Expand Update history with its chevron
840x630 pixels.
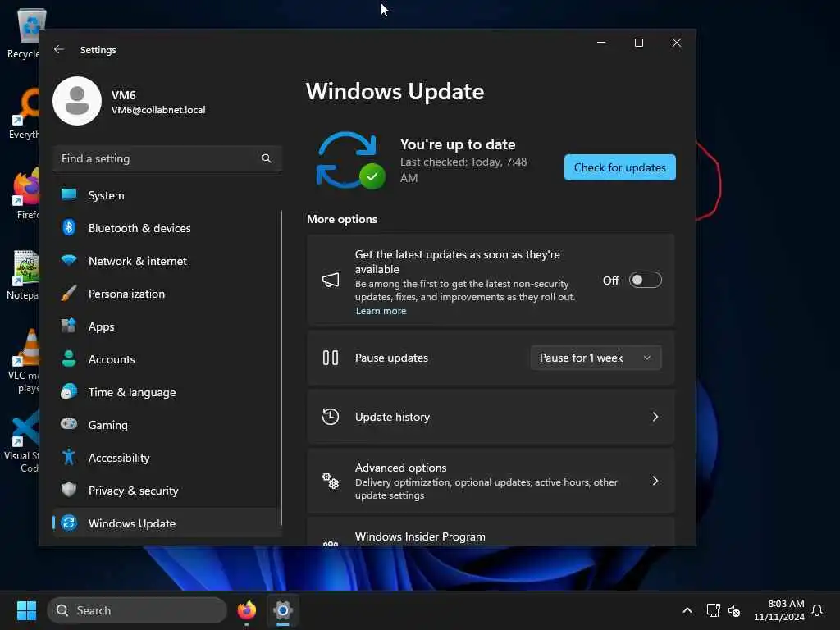tap(655, 417)
